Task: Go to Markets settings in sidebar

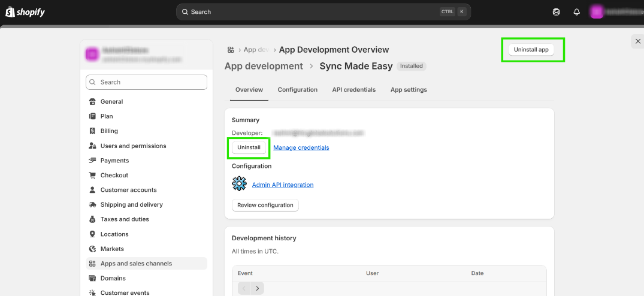Action: tap(112, 249)
